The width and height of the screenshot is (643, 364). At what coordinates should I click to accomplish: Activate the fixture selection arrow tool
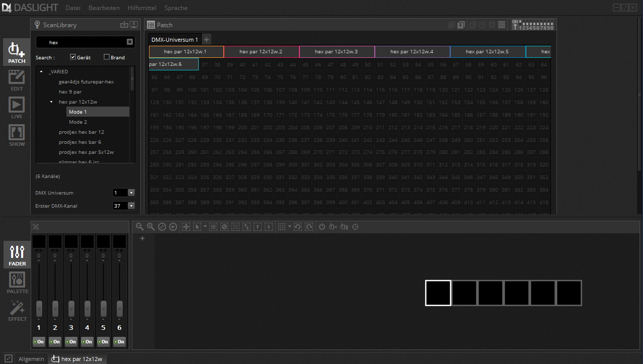click(x=197, y=227)
